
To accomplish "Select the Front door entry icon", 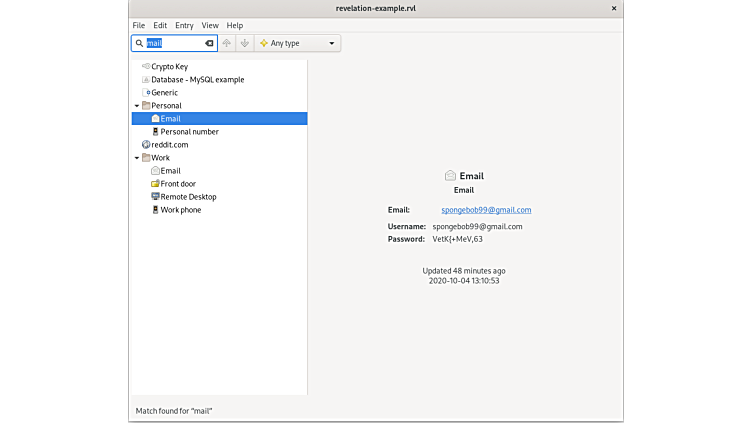I will click(155, 184).
